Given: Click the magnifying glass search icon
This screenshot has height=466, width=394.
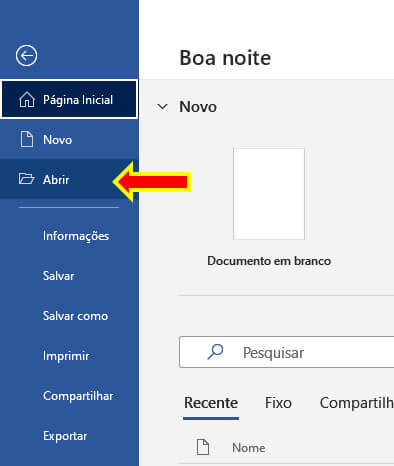Looking at the screenshot, I should coord(215,352).
